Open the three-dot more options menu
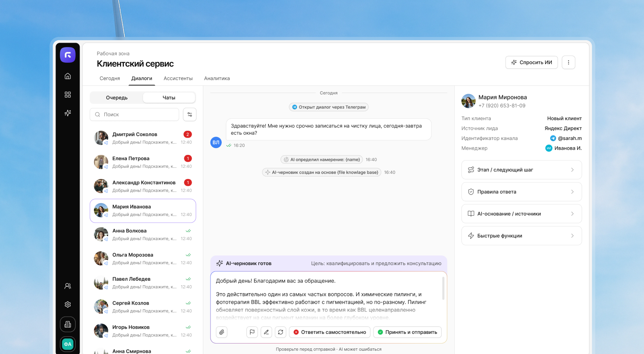The width and height of the screenshot is (644, 354). [x=568, y=62]
